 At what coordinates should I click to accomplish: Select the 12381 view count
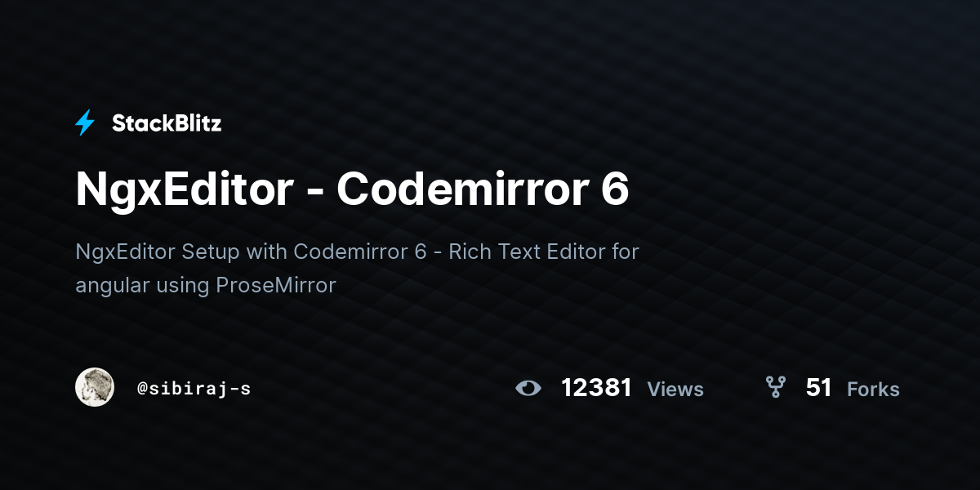(597, 388)
